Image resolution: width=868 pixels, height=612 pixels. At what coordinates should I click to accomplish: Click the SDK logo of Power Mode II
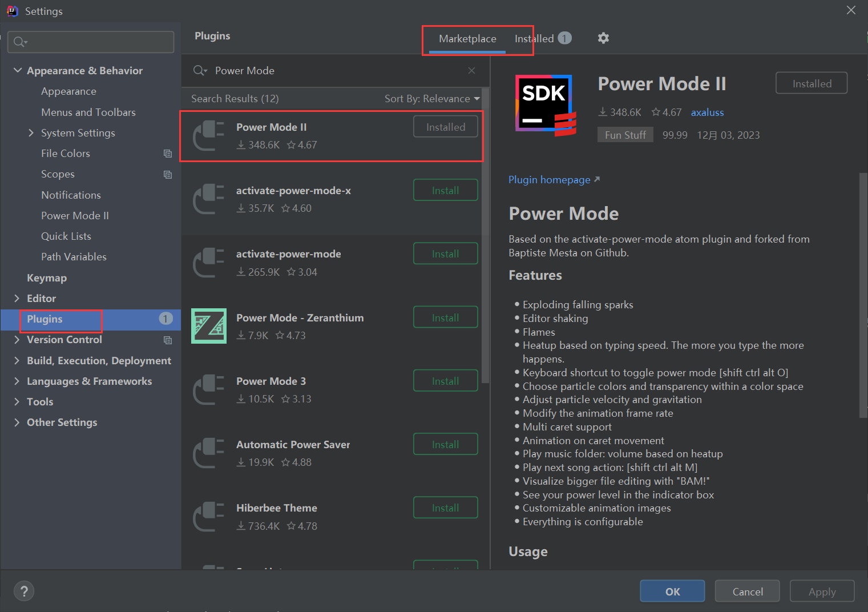544,104
